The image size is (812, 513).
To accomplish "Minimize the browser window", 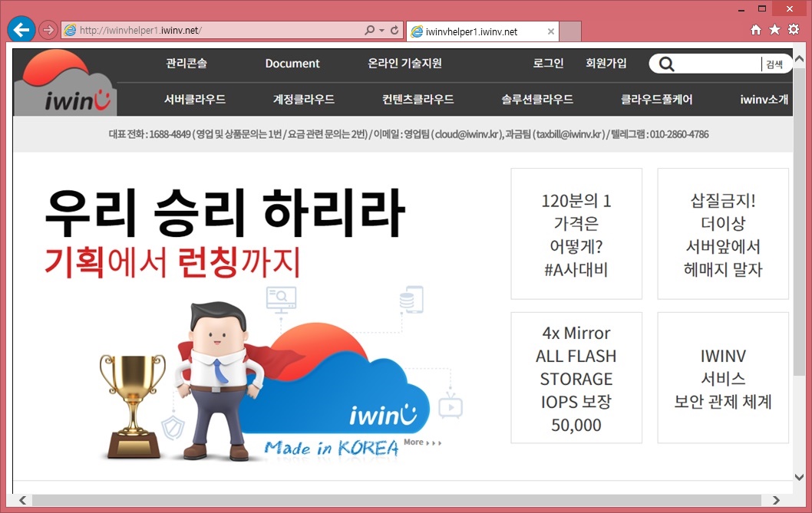I will coord(741,8).
